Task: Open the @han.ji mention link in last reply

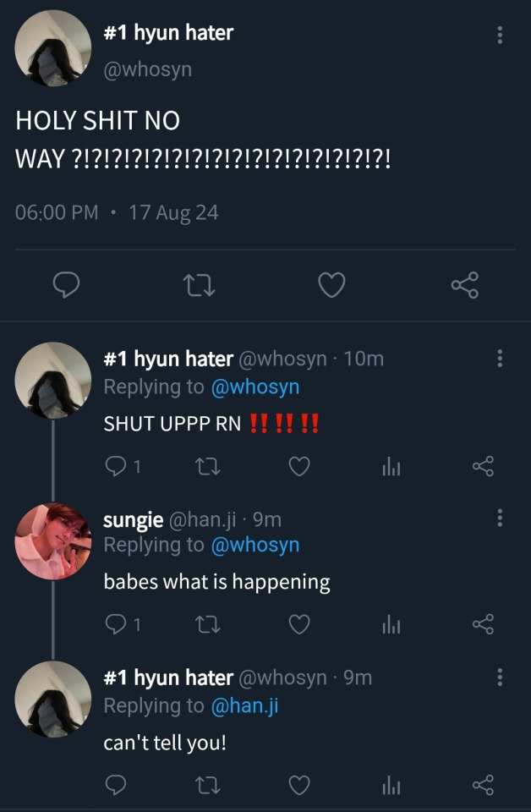Action: (244, 705)
